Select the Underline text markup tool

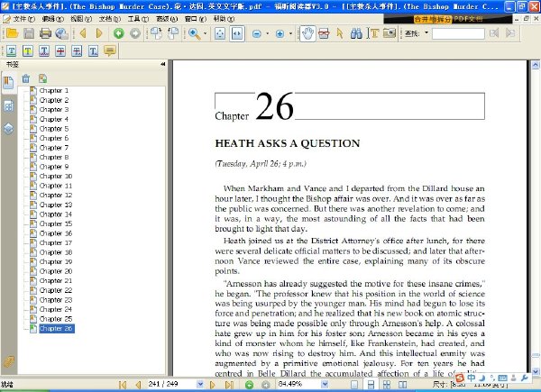12,51
